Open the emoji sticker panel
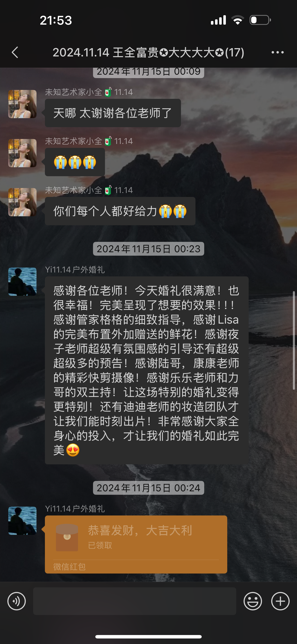 tap(253, 601)
